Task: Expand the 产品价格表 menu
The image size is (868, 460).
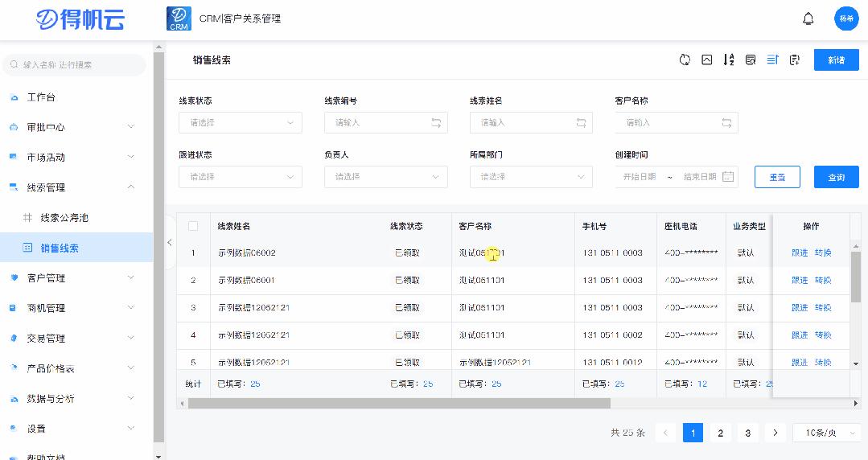Action: point(76,368)
